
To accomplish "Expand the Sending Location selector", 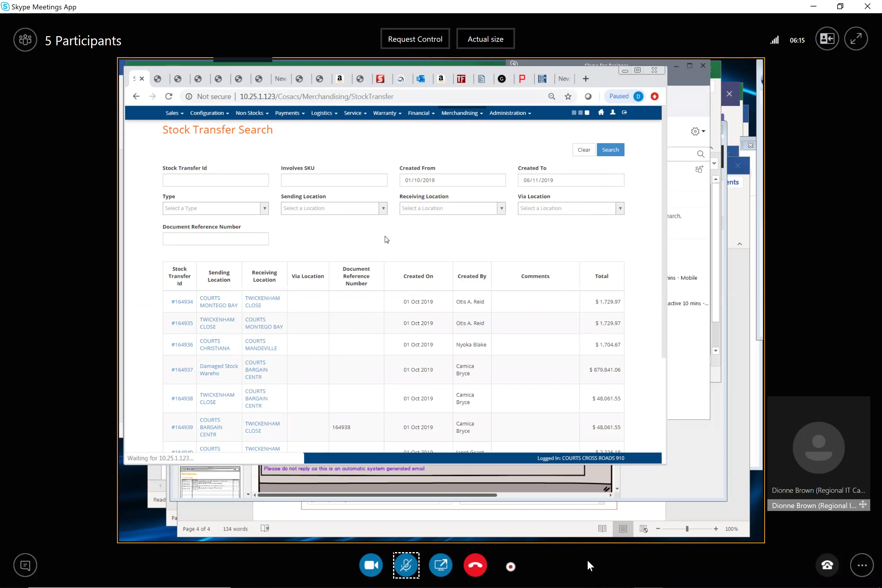I will (x=383, y=208).
